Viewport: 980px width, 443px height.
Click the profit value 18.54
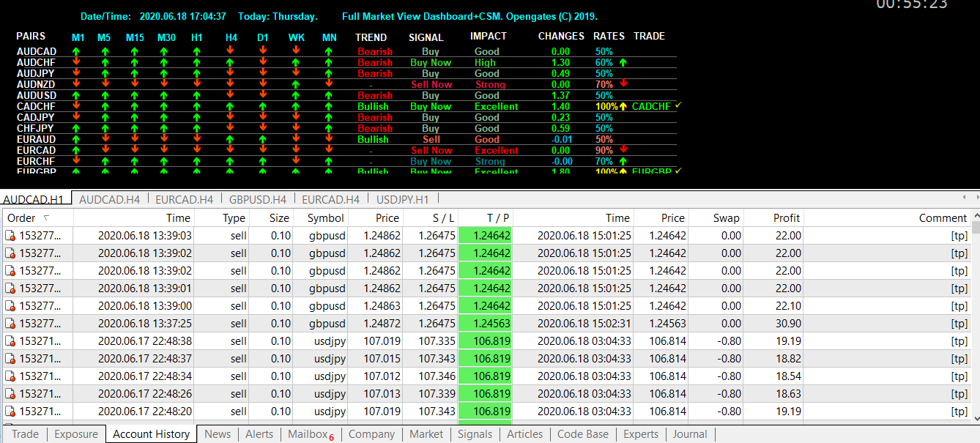tap(788, 376)
